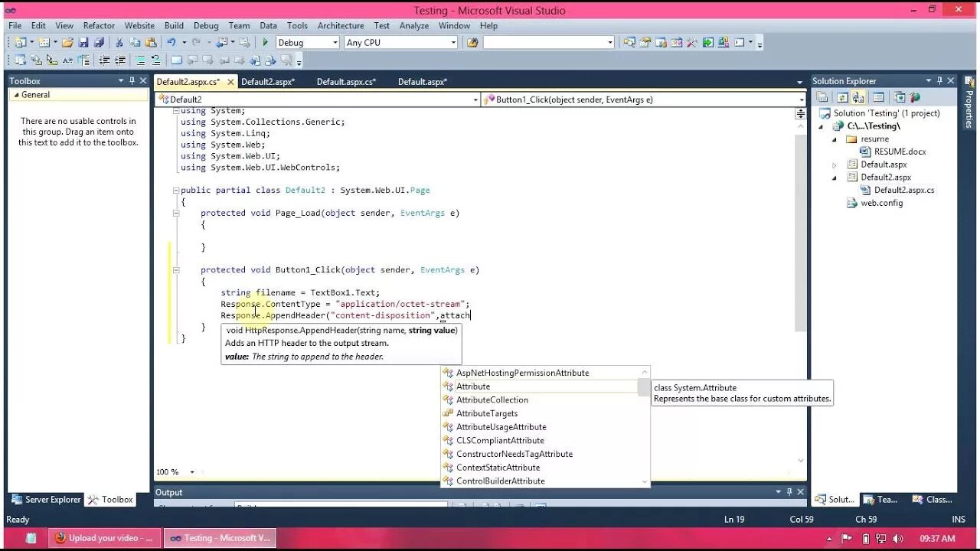Click the New Project toolbar icon
Screen dimensions: 980x551
(19, 43)
